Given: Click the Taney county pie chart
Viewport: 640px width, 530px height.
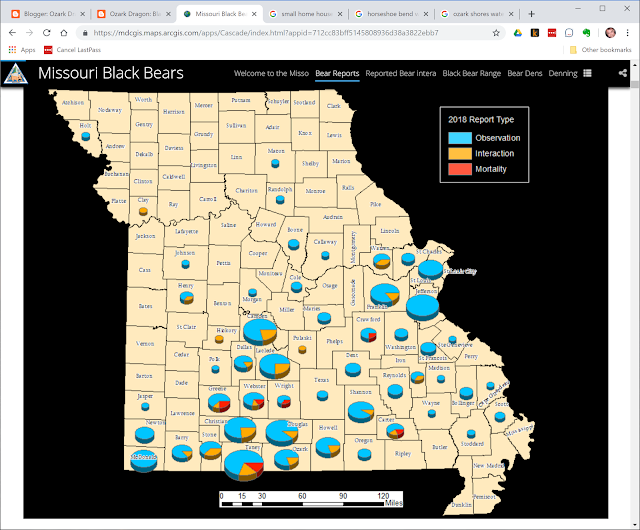Looking at the screenshot, I should pos(244,465).
